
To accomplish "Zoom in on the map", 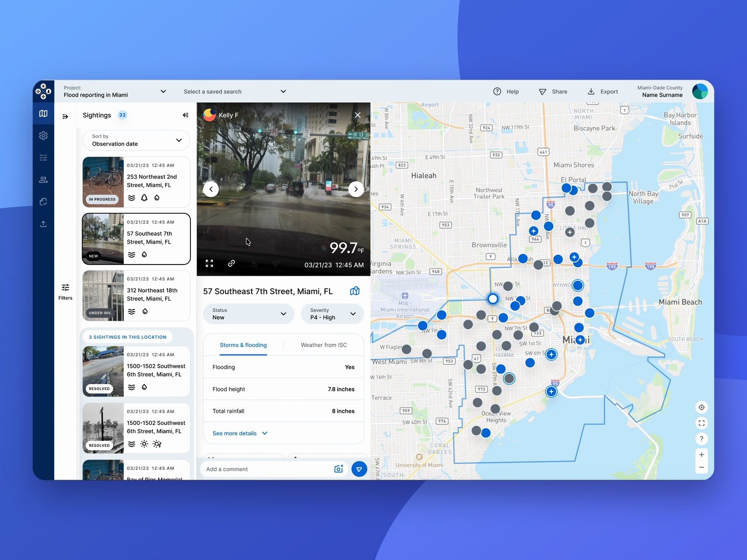I will coord(701,455).
